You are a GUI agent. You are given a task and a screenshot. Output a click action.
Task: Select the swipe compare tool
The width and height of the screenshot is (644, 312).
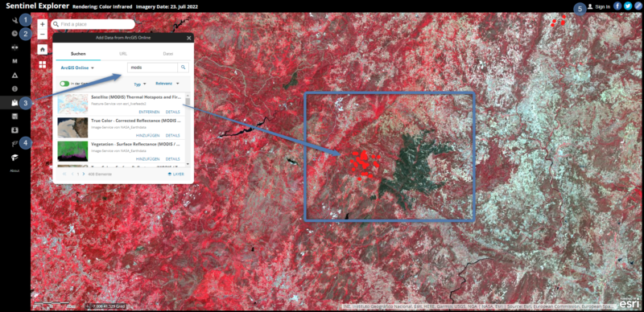coord(15,47)
